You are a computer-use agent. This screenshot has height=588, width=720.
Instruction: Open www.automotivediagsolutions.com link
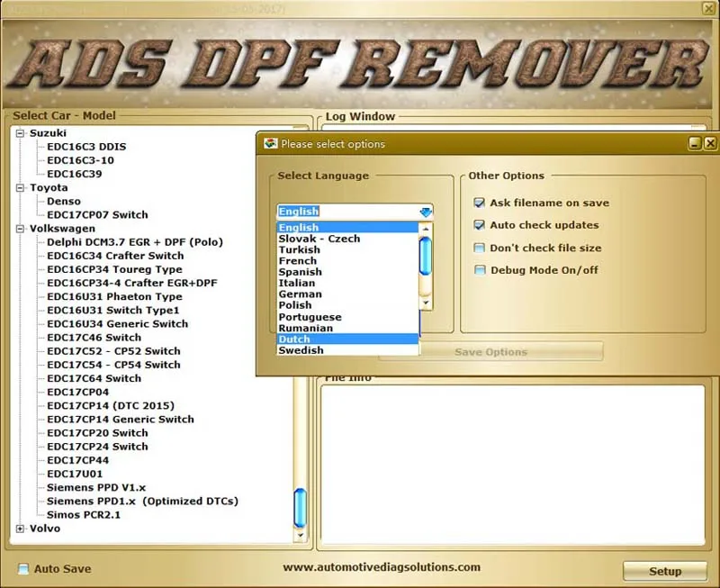(x=382, y=567)
